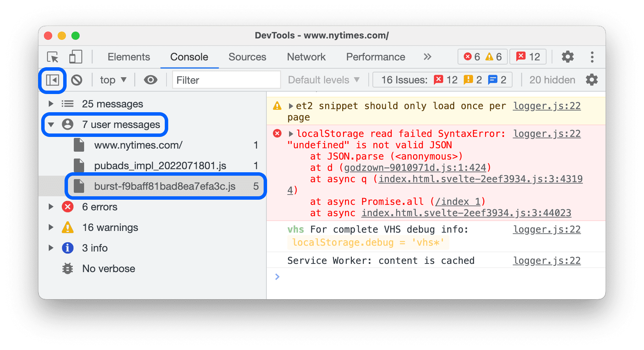Click the console settings gear on the right
This screenshot has width=644, height=350.
(591, 80)
